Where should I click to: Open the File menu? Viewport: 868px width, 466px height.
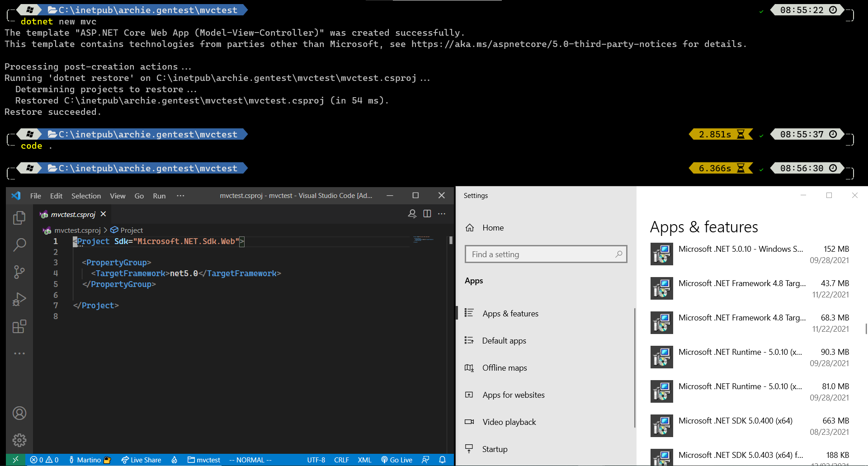click(35, 196)
